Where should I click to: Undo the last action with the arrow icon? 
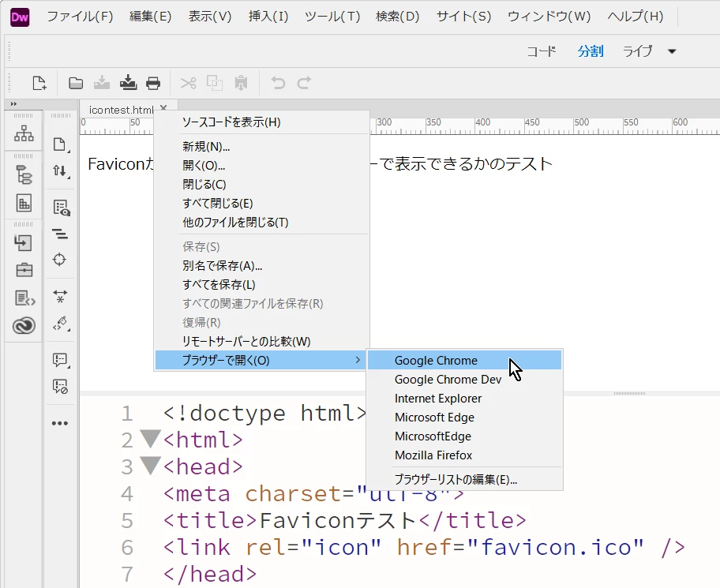[x=278, y=83]
